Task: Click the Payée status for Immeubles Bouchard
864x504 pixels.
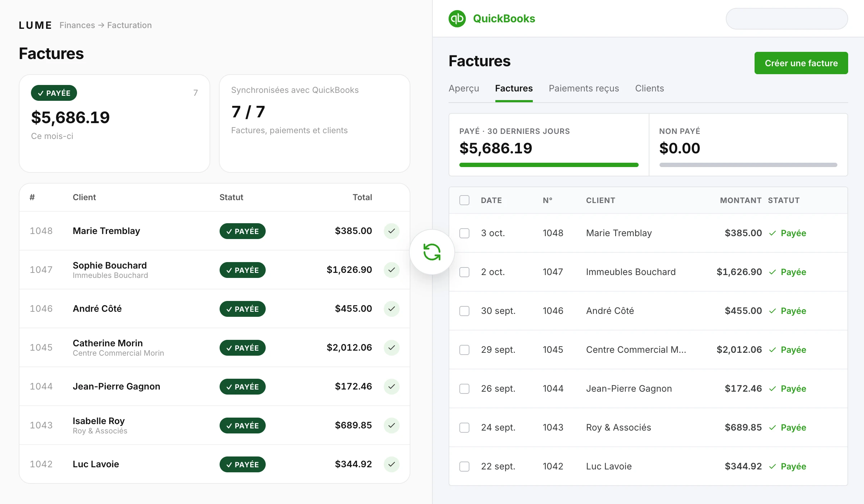Action: (788, 272)
